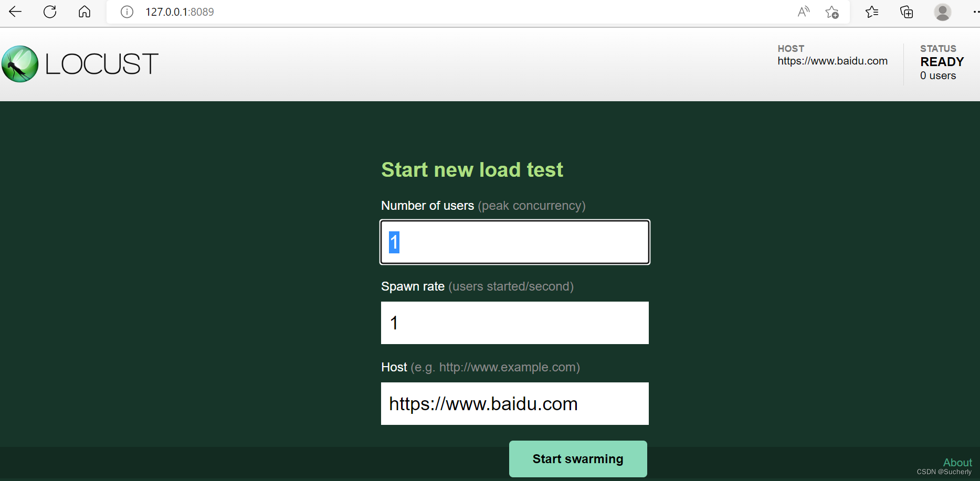This screenshot has width=980, height=481.
Task: Click the HOST https://www.baidu.com text
Action: (x=832, y=61)
